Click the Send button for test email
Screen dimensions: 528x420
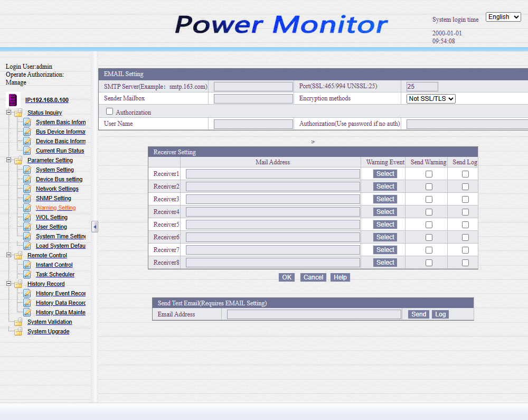click(419, 314)
